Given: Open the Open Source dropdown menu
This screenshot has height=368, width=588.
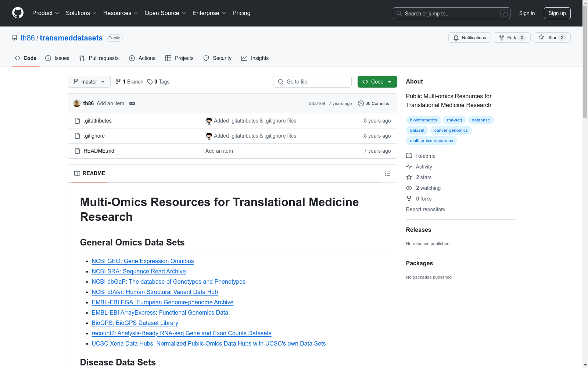Looking at the screenshot, I should coord(165,13).
